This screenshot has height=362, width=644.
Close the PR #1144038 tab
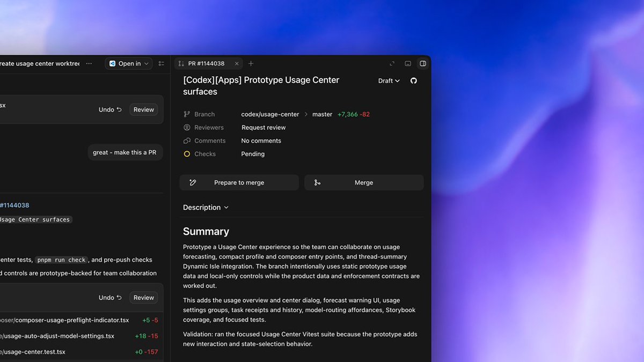click(x=237, y=63)
